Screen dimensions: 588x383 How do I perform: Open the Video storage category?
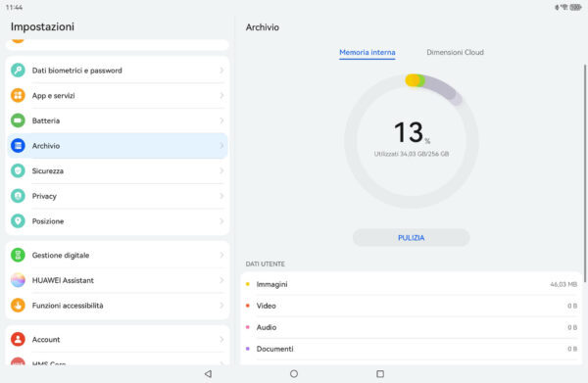point(411,306)
